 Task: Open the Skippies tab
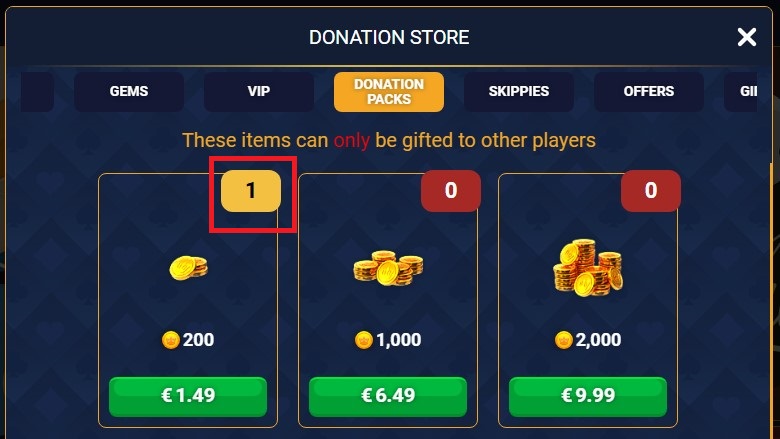pyautogui.click(x=519, y=91)
